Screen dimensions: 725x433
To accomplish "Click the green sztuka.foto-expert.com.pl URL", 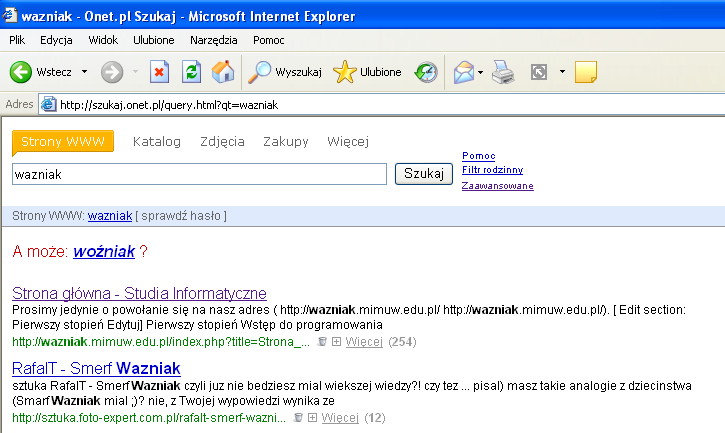I will tap(149, 418).
